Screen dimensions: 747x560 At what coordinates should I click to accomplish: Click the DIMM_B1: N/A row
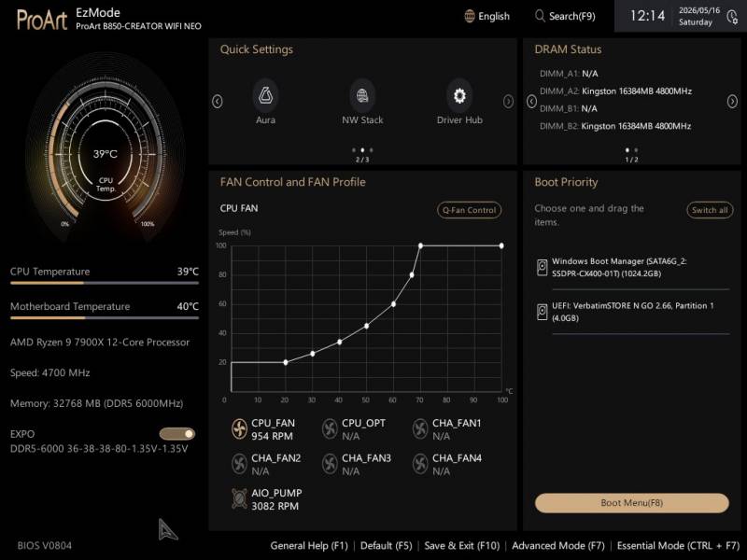pos(569,108)
